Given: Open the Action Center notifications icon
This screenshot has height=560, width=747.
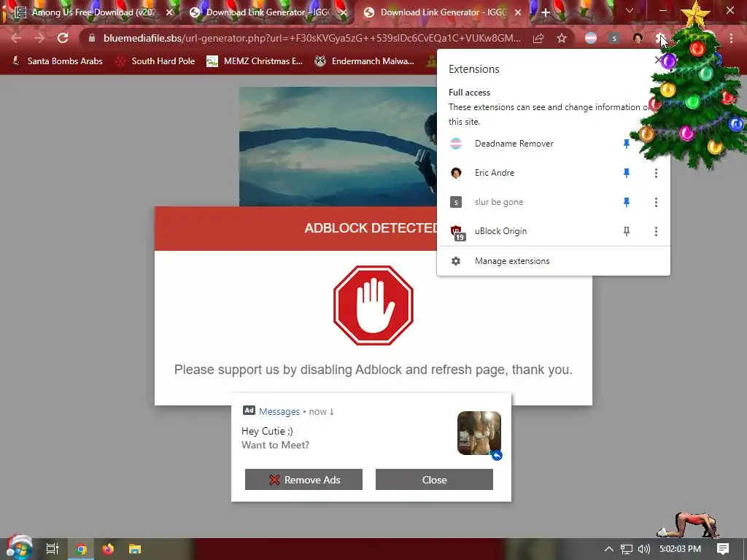Looking at the screenshot, I should point(723,549).
